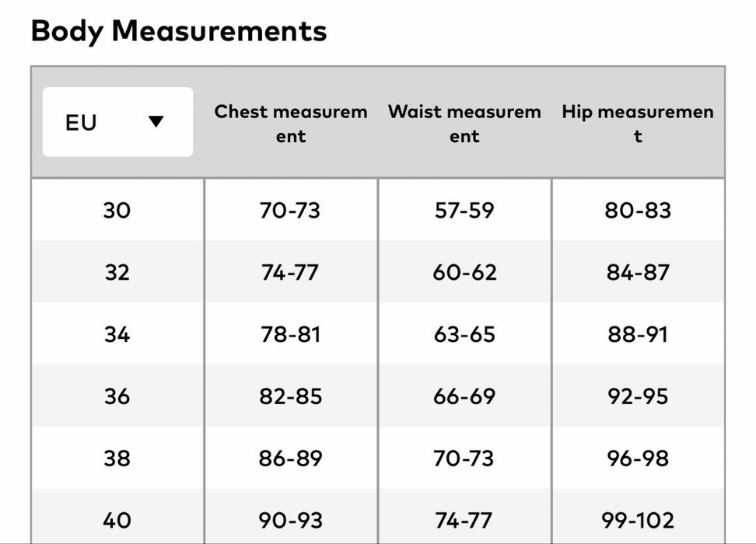The height and width of the screenshot is (544, 756).
Task: Select size 32 row label
Action: [117, 273]
